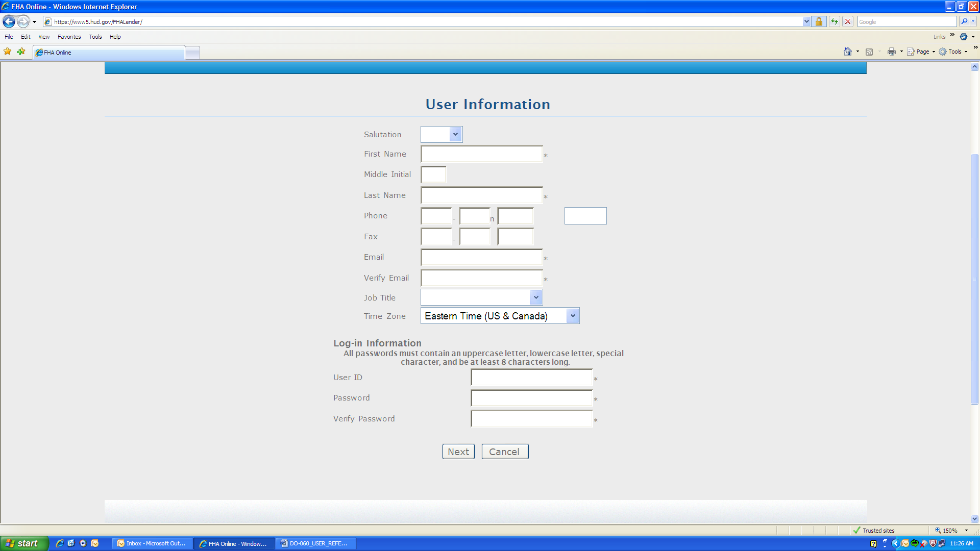
Task: Open the Time Zone dropdown
Action: [x=573, y=316]
